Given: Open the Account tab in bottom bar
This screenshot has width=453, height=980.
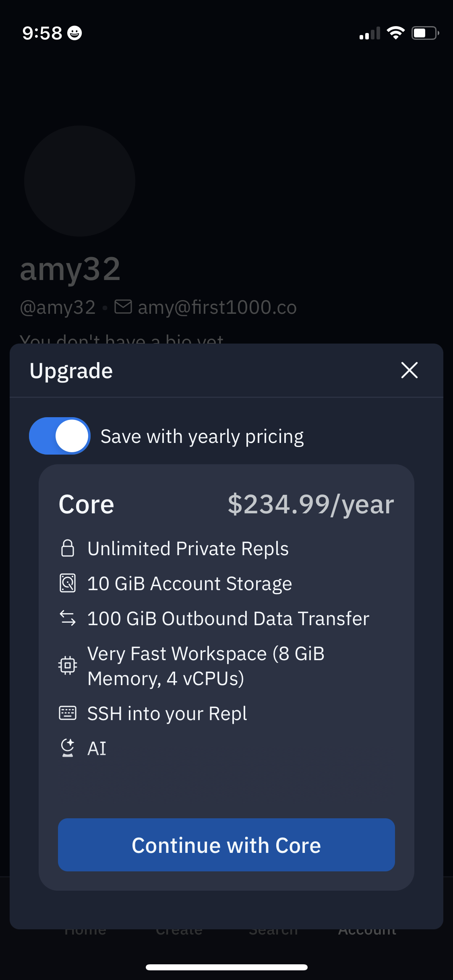Looking at the screenshot, I should point(367,931).
